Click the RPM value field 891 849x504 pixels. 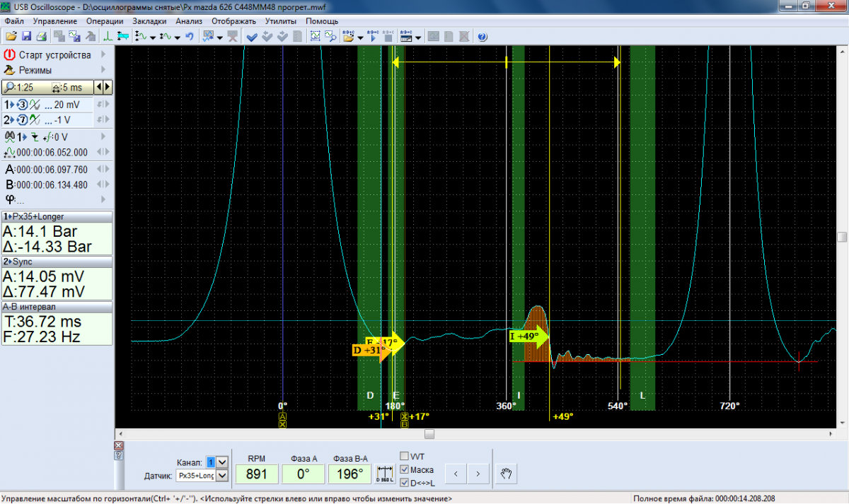click(256, 474)
